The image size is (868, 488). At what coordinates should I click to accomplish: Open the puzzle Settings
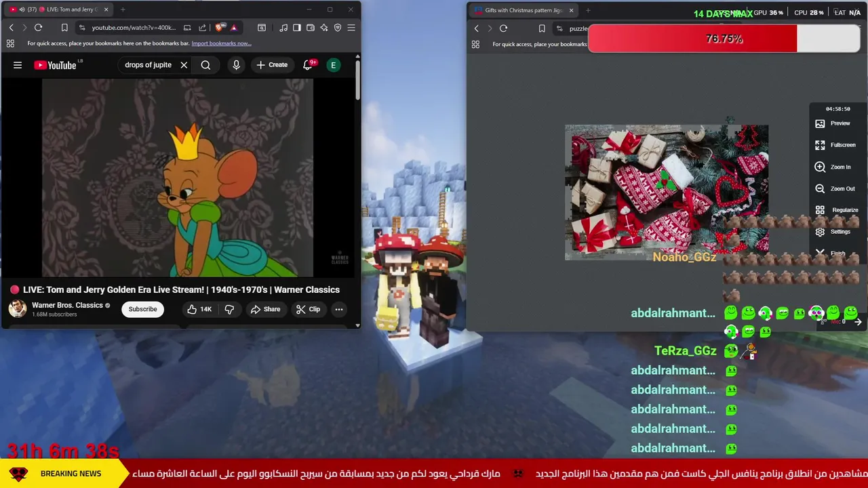[833, 232]
